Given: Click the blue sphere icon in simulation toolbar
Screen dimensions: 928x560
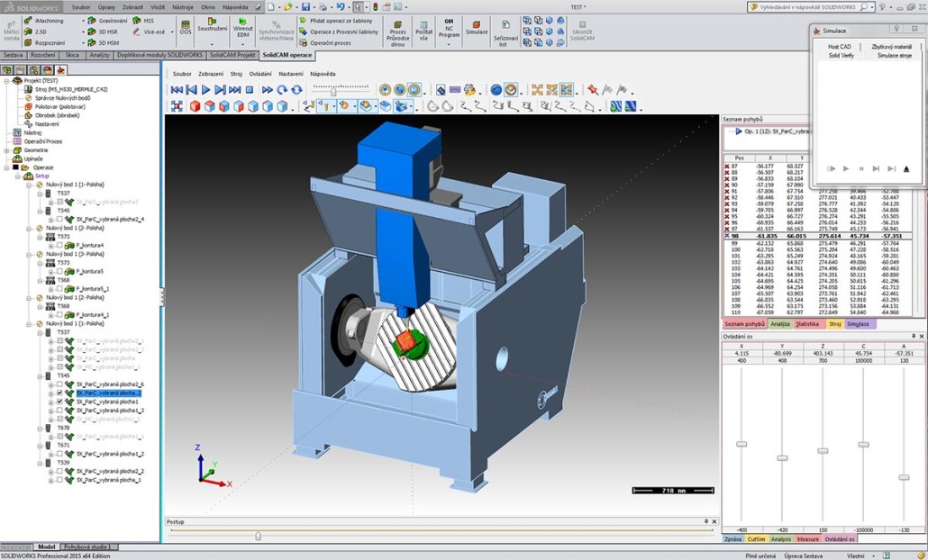Looking at the screenshot, I should coord(496,90).
